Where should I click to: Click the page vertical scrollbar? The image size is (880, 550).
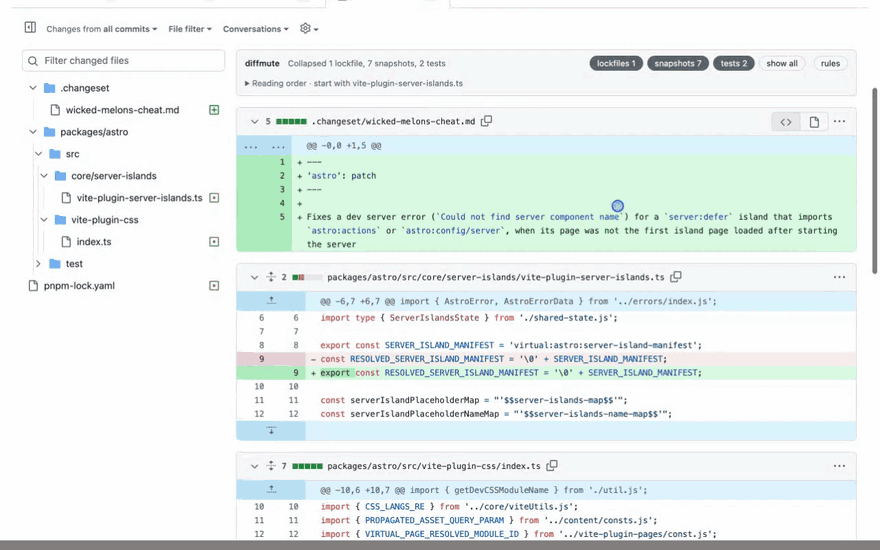874,180
